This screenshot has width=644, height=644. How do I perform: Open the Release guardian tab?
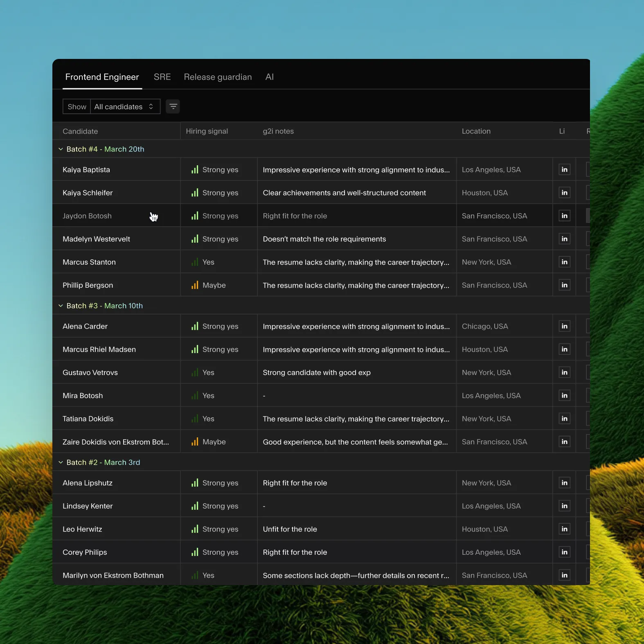218,77
